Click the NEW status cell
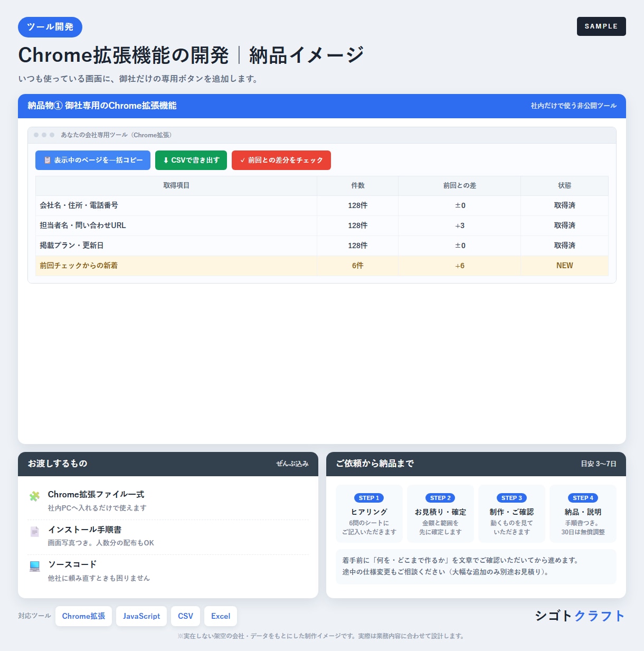 [x=564, y=266]
